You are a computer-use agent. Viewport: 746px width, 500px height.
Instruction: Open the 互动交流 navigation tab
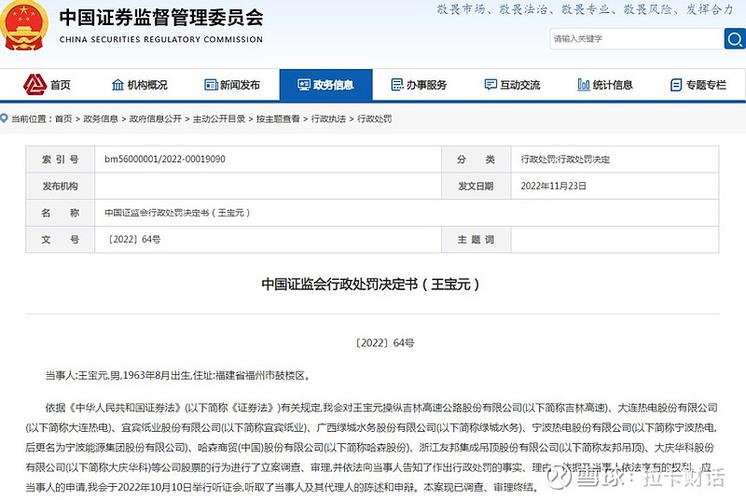tap(520, 85)
